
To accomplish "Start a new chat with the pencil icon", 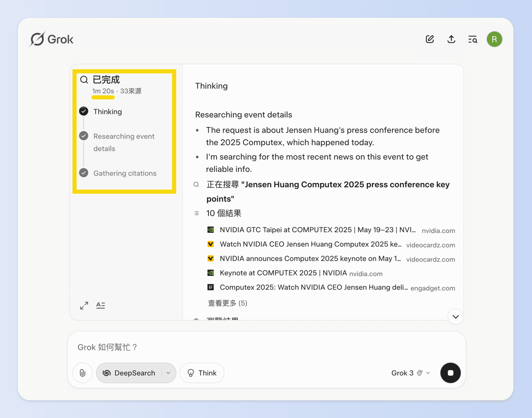I will click(429, 39).
